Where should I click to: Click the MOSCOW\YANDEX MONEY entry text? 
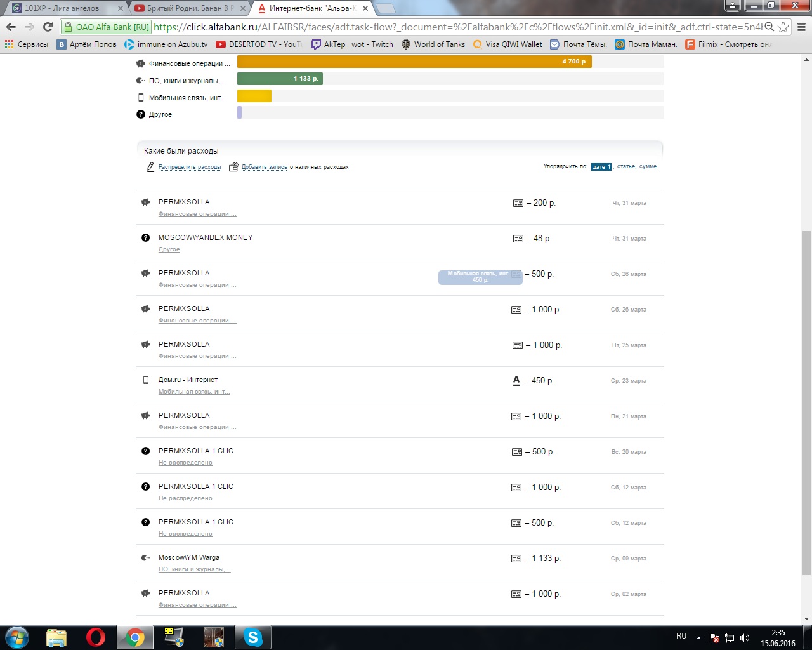206,237
